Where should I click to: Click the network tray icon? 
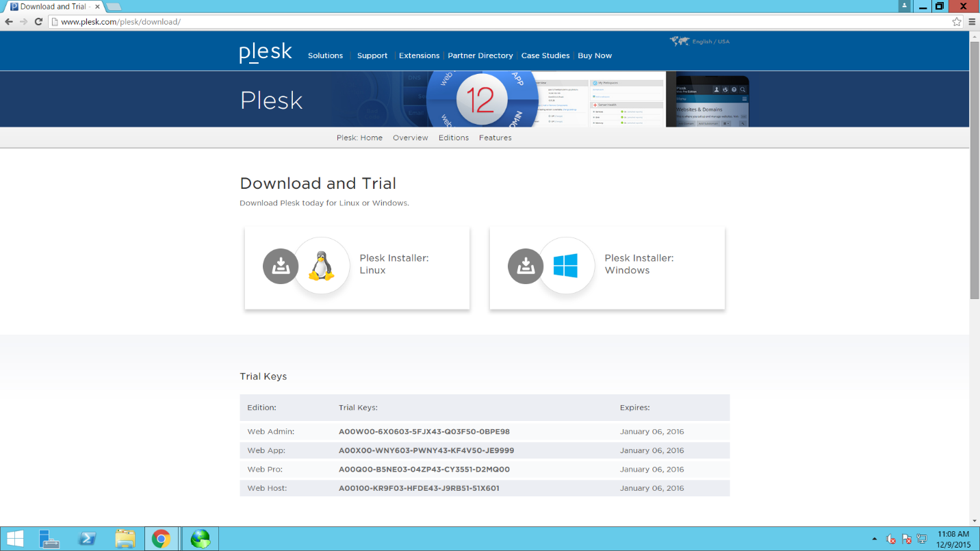pos(922,539)
